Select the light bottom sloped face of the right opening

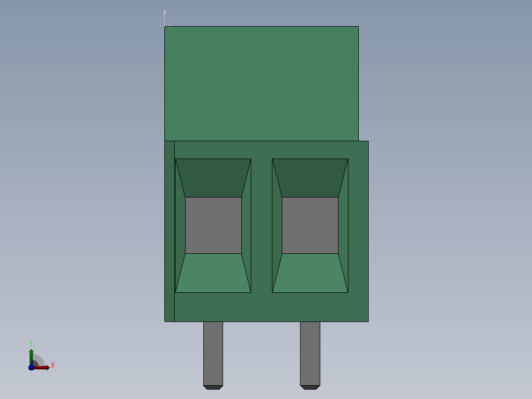(x=310, y=273)
